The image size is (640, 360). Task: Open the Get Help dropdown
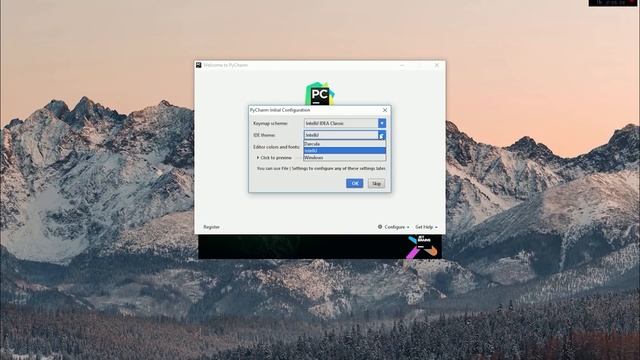tap(426, 227)
